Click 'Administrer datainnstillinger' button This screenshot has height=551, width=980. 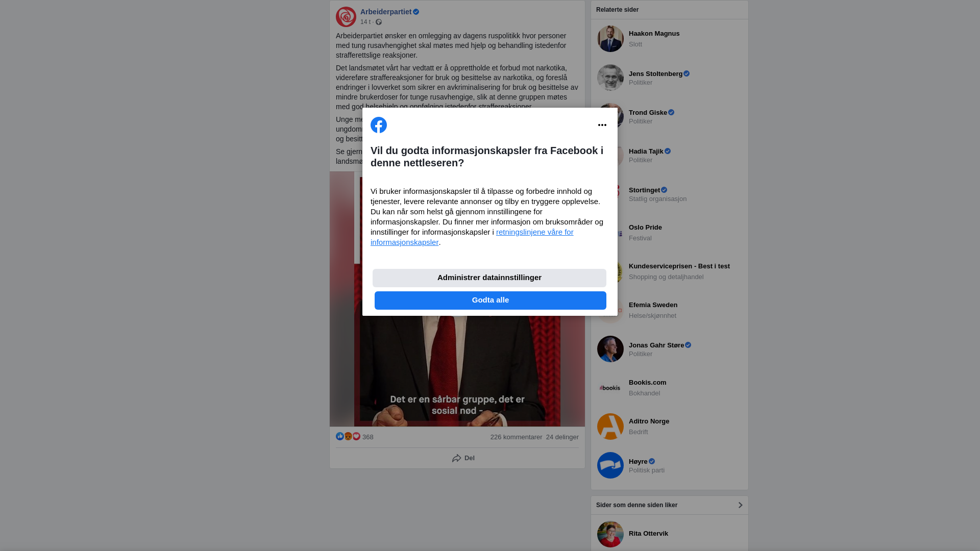click(489, 278)
